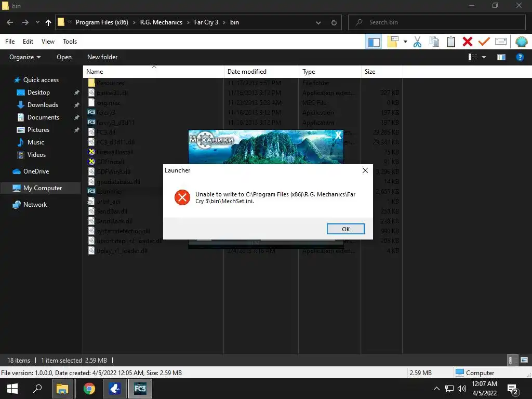The height and width of the screenshot is (399, 532).
Task: Open Network in the sidebar
Action: 35,205
